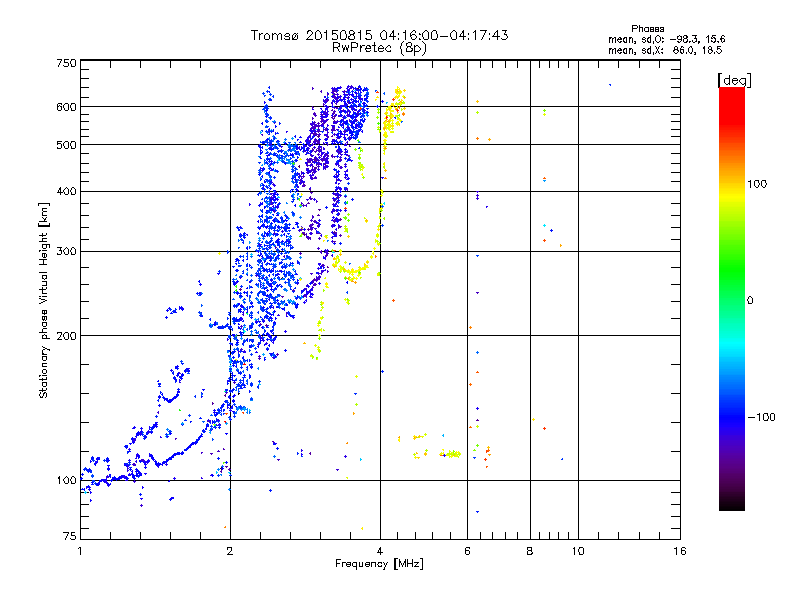Click the y-axis tick label '400'
The height and width of the screenshot is (600, 800).
coord(66,192)
